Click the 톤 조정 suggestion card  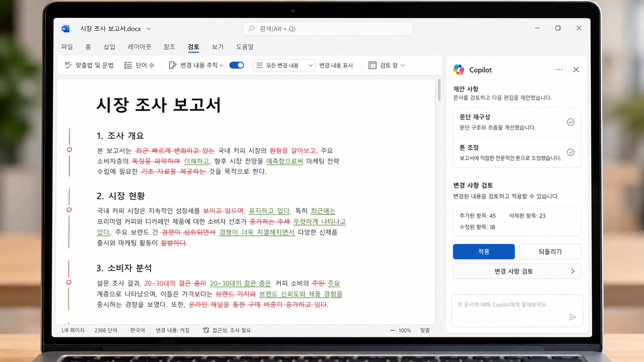click(x=517, y=152)
